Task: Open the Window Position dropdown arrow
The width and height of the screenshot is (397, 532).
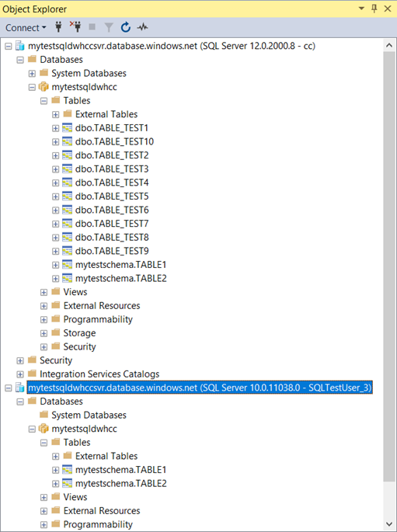Action: point(361,9)
